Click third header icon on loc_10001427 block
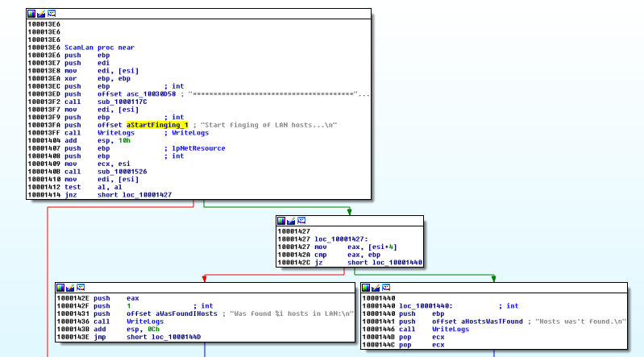This screenshot has width=644, height=357. 301,220
